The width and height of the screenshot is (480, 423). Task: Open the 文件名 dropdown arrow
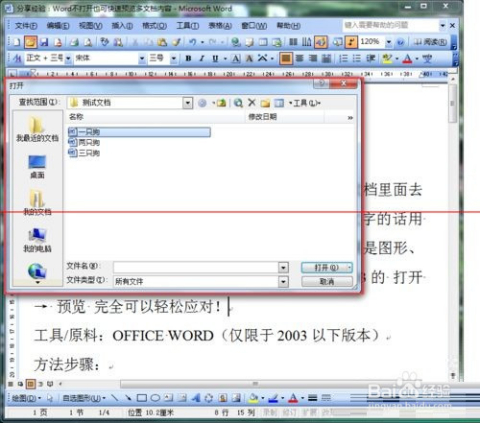click(283, 267)
